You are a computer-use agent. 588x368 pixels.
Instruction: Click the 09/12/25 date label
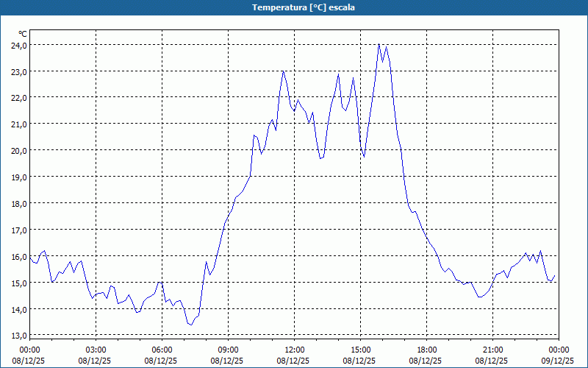[x=559, y=361]
